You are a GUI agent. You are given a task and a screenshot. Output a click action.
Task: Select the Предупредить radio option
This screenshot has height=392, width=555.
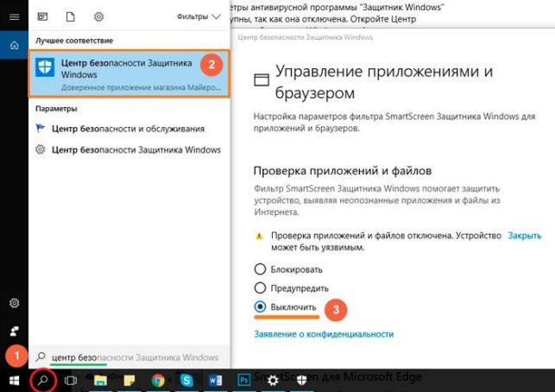291,288
